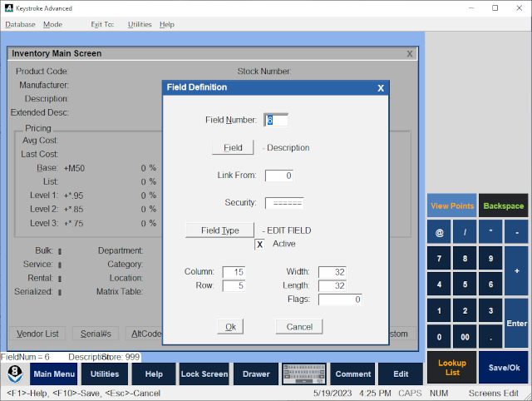
Task: Open the on-screen keyboard icon
Action: [x=304, y=374]
